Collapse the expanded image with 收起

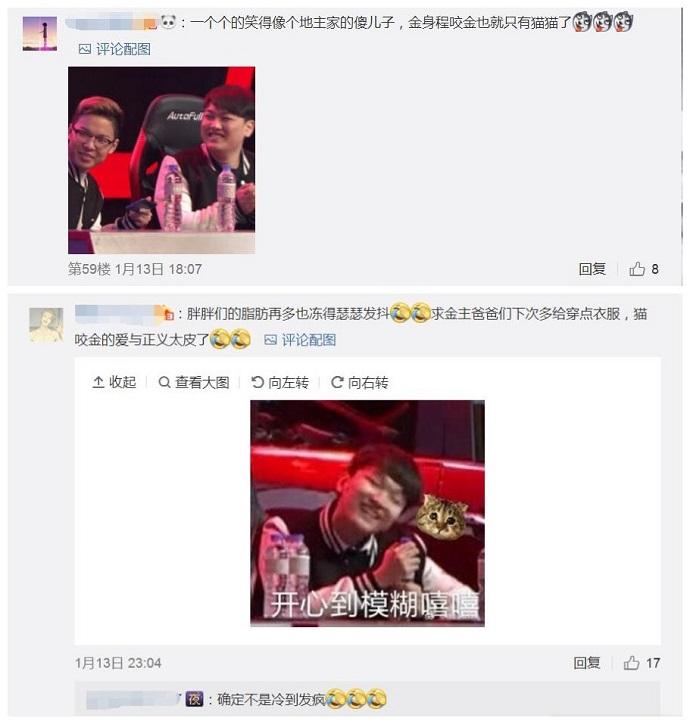coord(114,382)
